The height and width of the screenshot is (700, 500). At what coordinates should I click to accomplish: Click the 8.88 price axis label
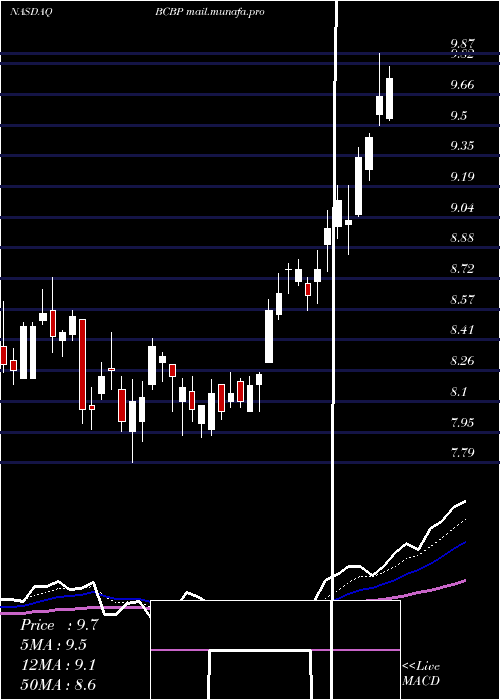point(462,238)
